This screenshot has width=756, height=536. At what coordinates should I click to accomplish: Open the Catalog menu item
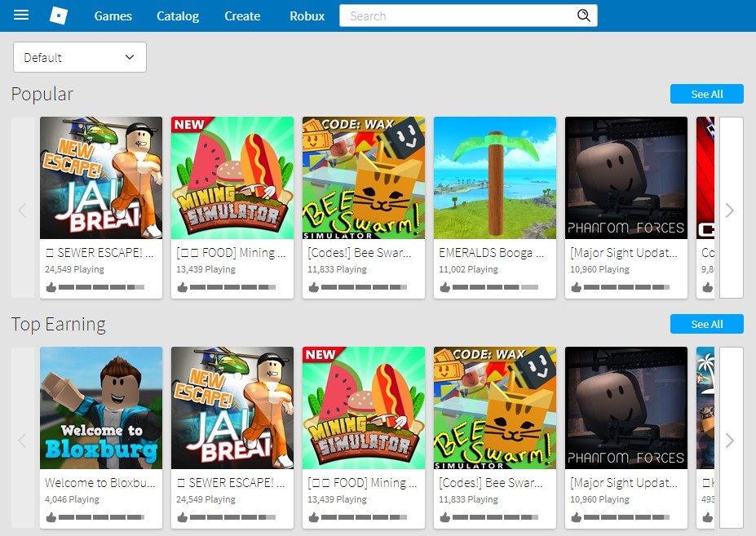pos(178,16)
